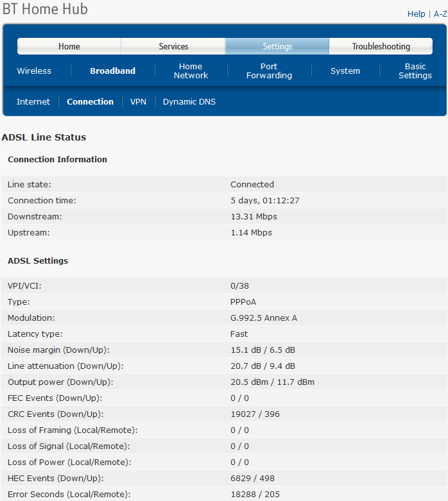448x501 pixels.
Task: Click Error Seconds value '18288 / 205'
Action: (255, 494)
